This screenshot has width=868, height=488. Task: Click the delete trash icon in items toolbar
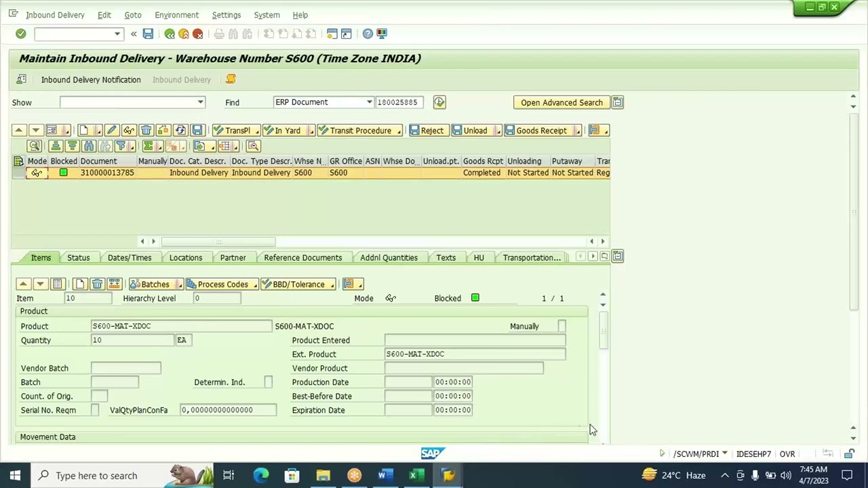click(97, 284)
